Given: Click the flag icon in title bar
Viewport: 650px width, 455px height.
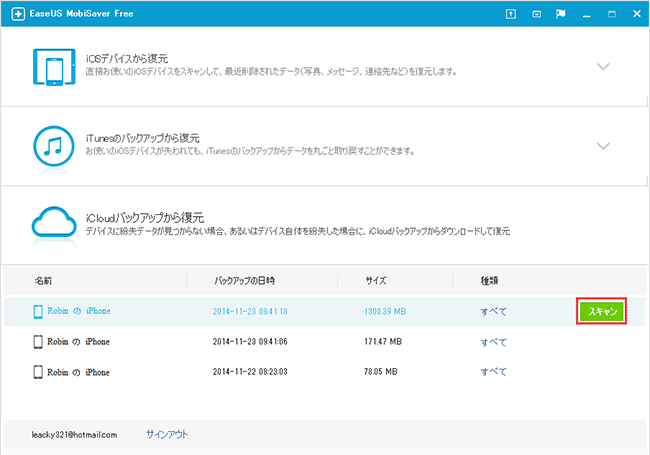Looking at the screenshot, I should click(560, 14).
